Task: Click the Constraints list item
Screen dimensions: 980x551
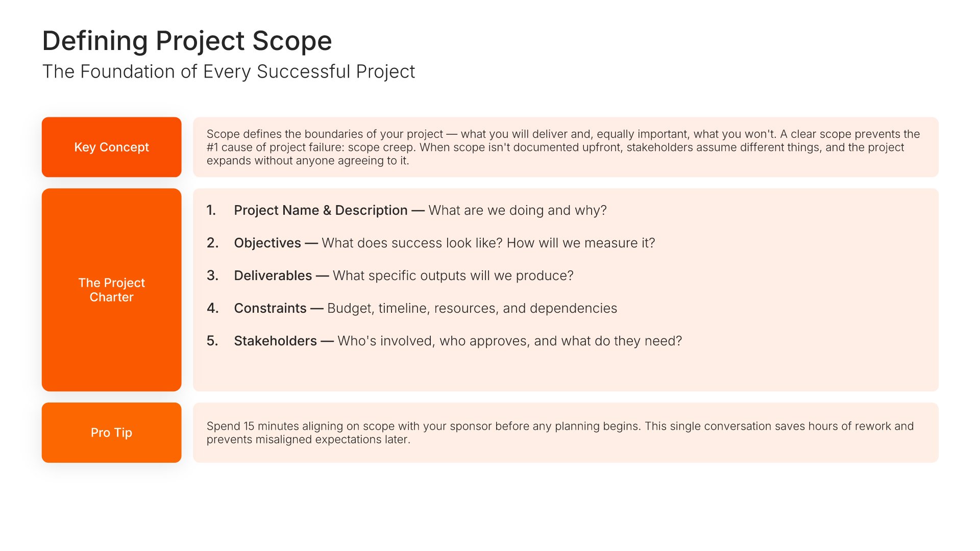Action: 412,308
